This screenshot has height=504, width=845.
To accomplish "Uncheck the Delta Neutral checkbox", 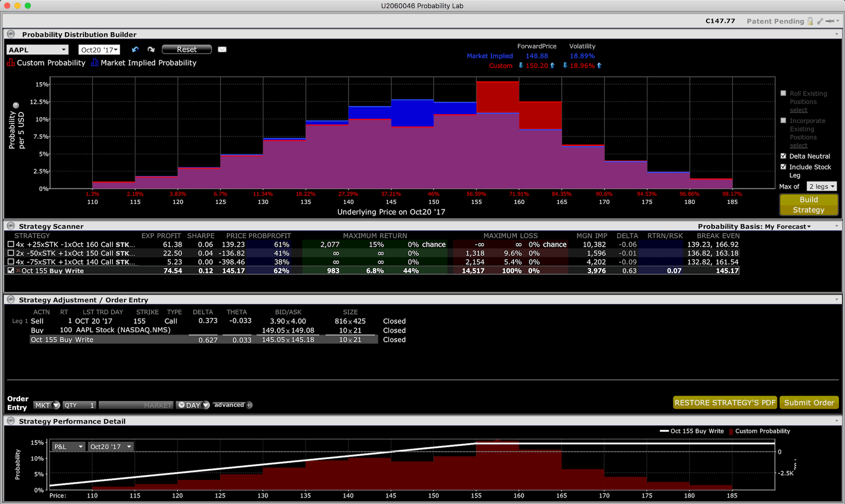I will pyautogui.click(x=784, y=156).
